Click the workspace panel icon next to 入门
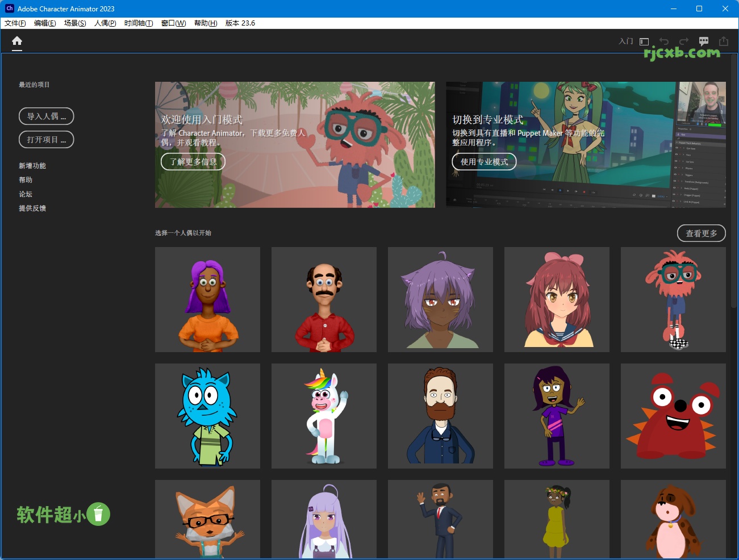 (643, 41)
